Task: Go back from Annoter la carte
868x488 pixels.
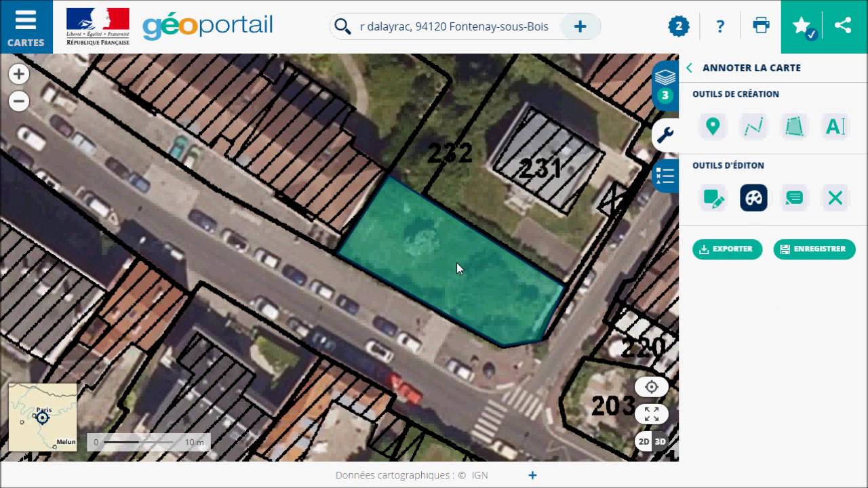Action: pyautogui.click(x=689, y=68)
